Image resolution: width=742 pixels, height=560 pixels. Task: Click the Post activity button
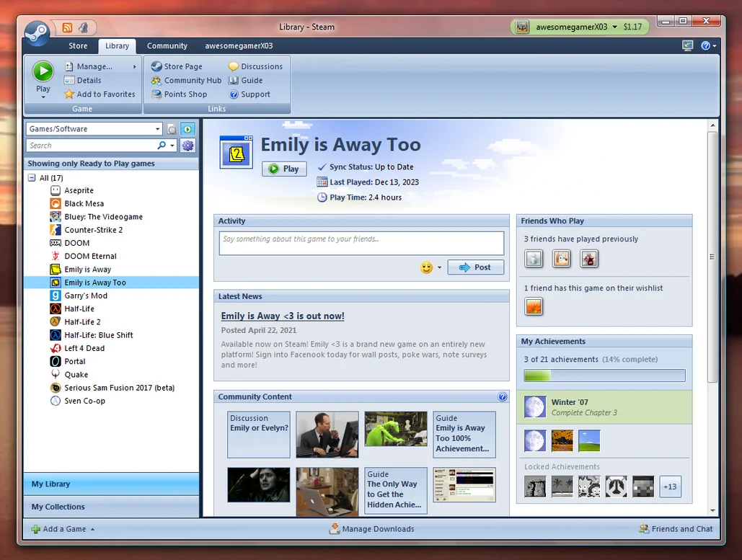tap(475, 267)
